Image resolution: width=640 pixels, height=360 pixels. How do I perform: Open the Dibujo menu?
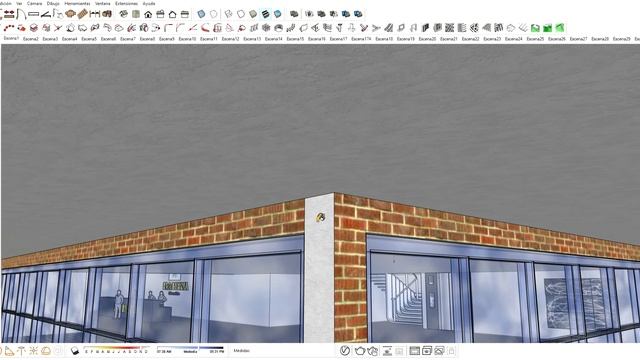click(x=53, y=3)
